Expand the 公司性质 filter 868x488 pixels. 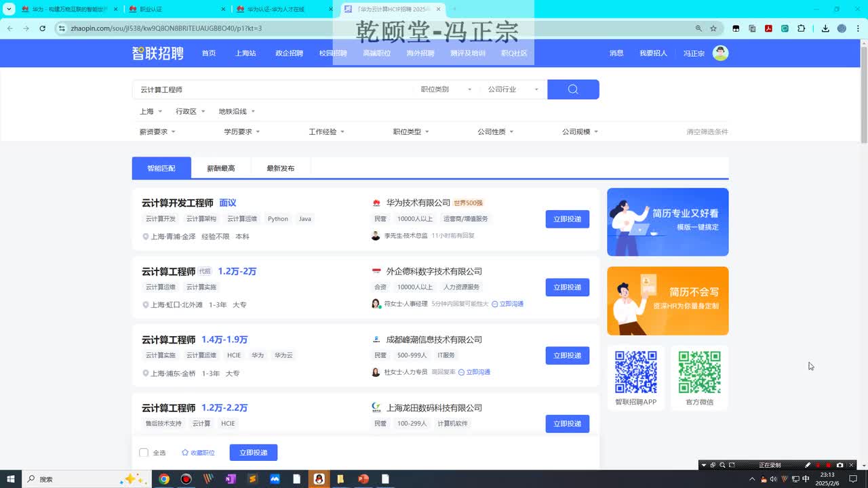tap(496, 131)
